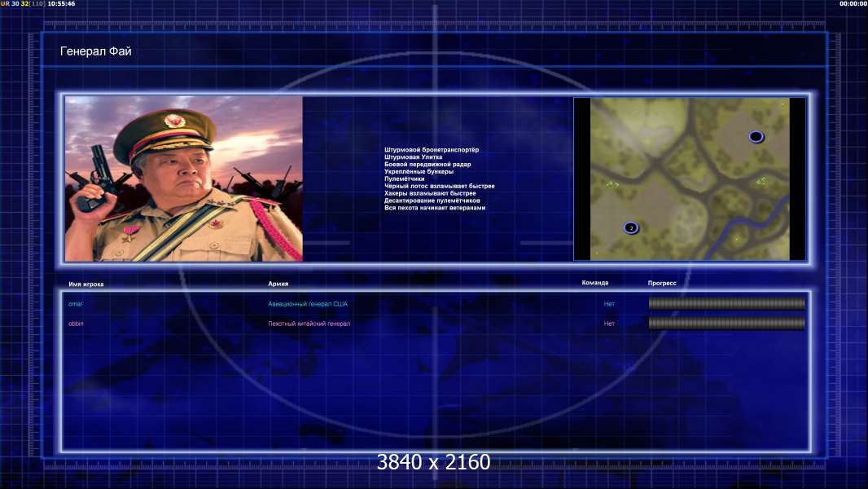Screen dimensions: 868x489
Task: Click the Армия column header
Action: tap(278, 284)
